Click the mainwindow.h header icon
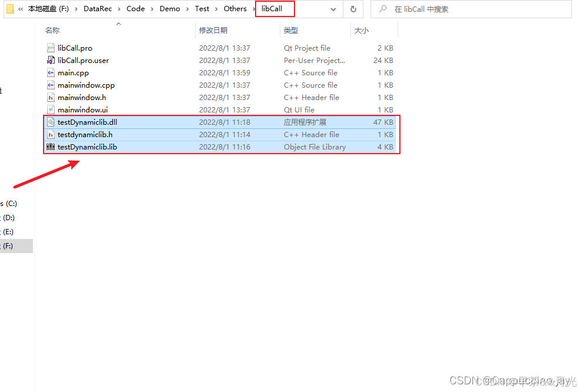 coord(51,98)
